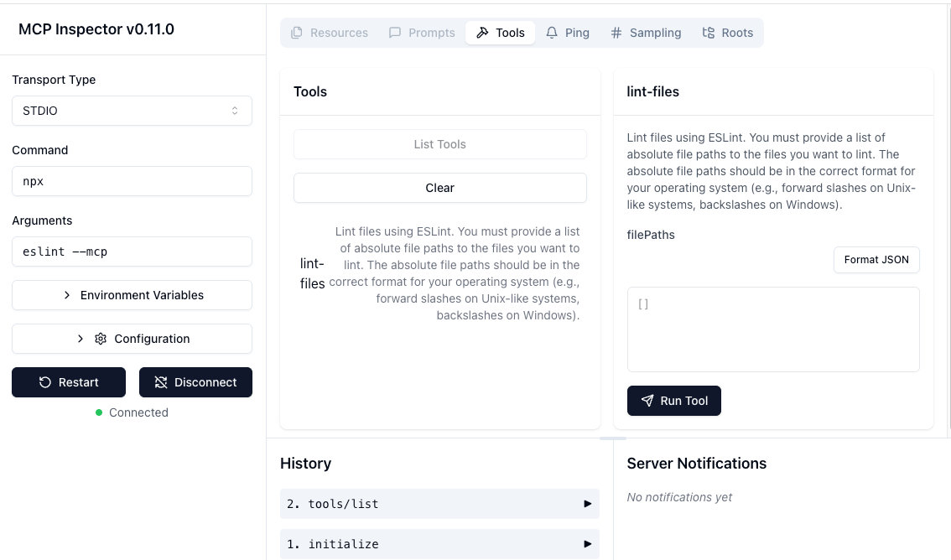This screenshot has height=560, width=951.
Task: Click the 'MCP Inspector v0.11.0' title
Action: tap(96, 29)
